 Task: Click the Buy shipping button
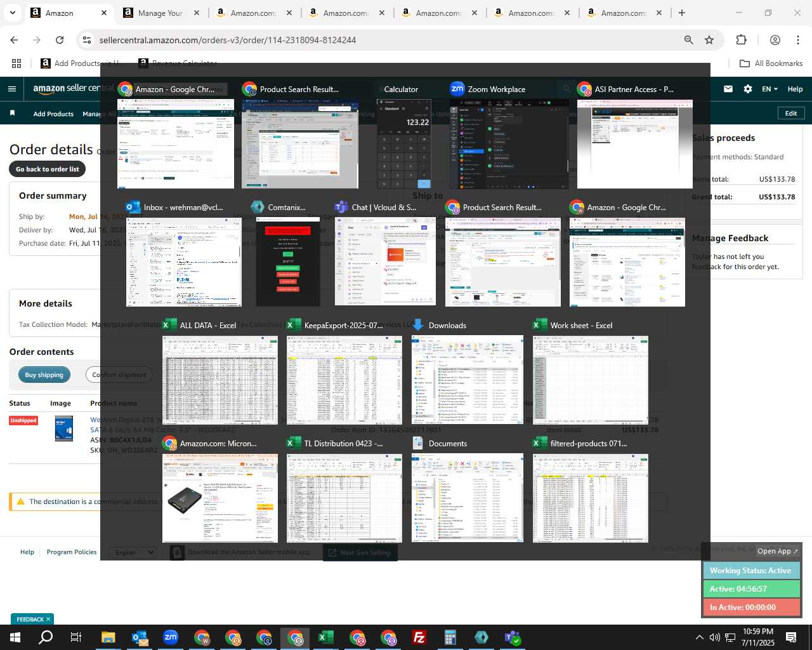point(44,375)
